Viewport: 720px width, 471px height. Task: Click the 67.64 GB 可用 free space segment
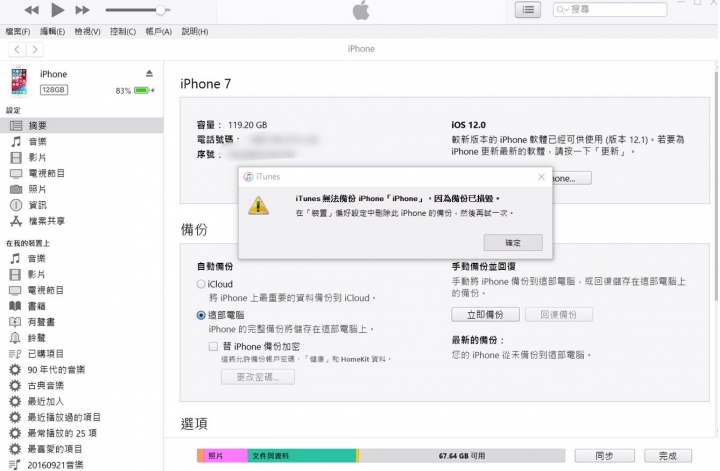tap(462, 456)
